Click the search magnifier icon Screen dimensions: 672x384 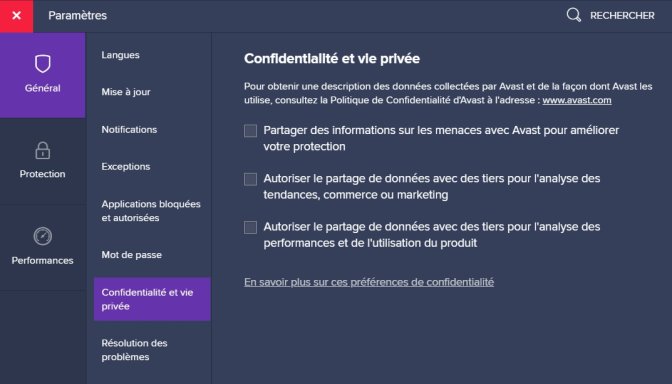click(573, 15)
